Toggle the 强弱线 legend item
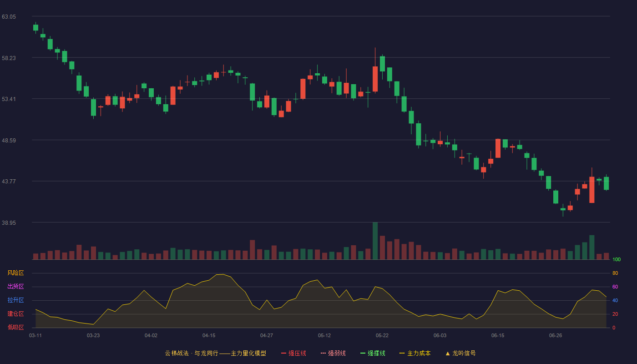Viewport: 637px width, 364px height. [x=333, y=353]
